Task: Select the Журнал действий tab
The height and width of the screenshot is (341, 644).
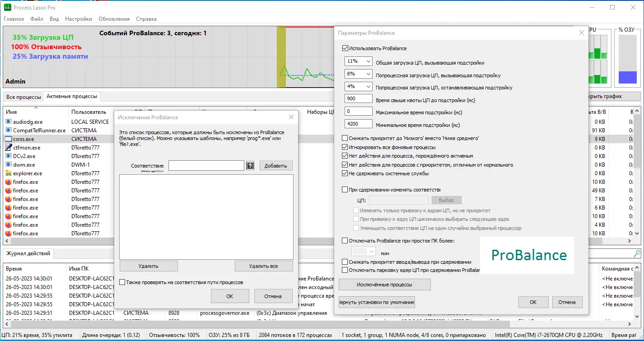Action: pos(28,253)
